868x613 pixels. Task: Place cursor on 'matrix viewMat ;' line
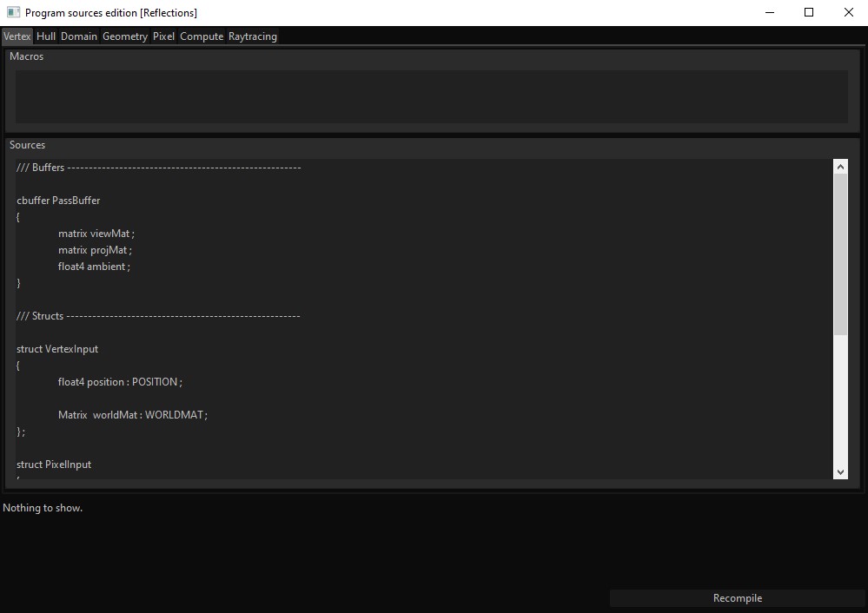tap(96, 234)
